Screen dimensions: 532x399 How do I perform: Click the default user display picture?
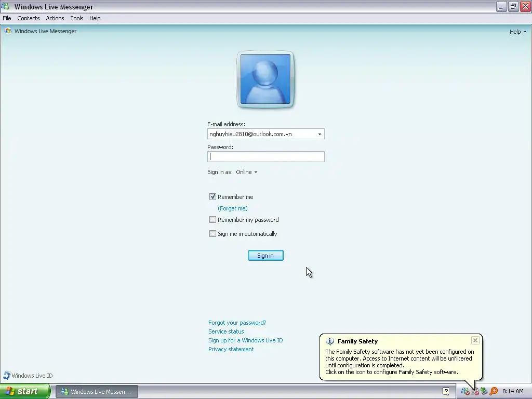[x=265, y=79]
